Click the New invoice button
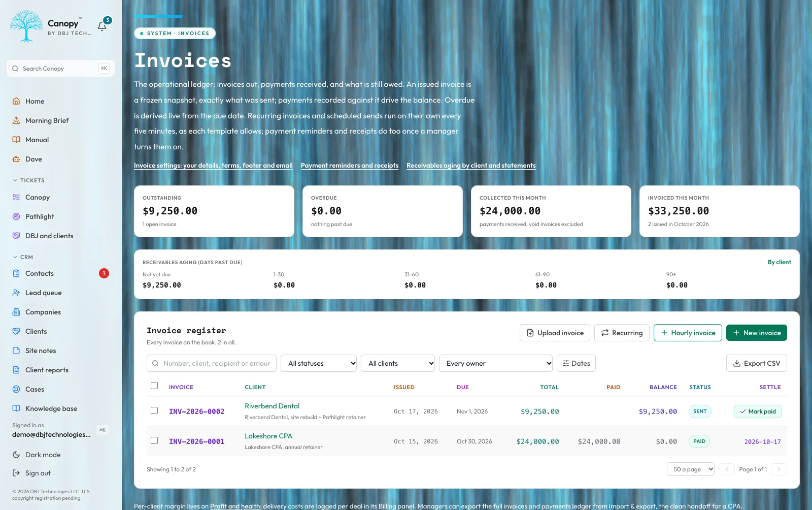The image size is (812, 510). (757, 333)
